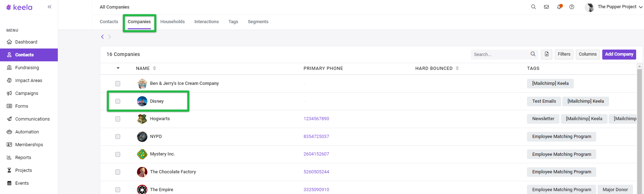This screenshot has height=194, width=644.
Task: Click the Automation robot icon
Action: (x=9, y=132)
